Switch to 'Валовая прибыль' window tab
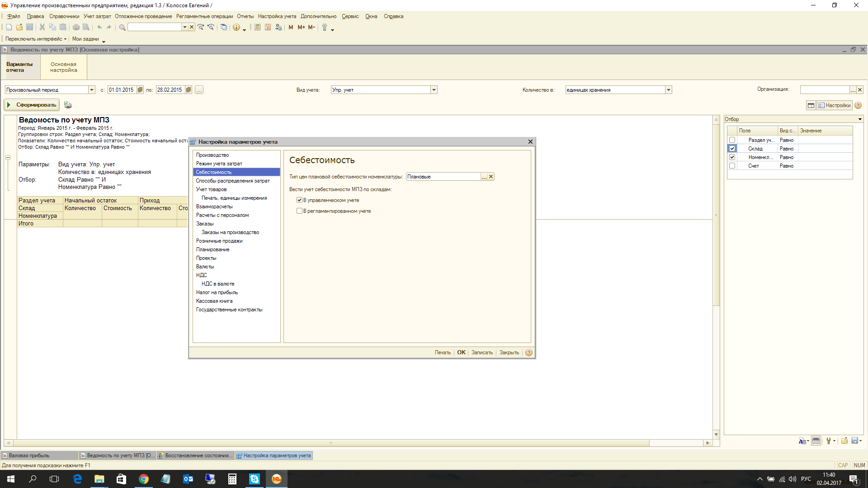 click(39, 455)
